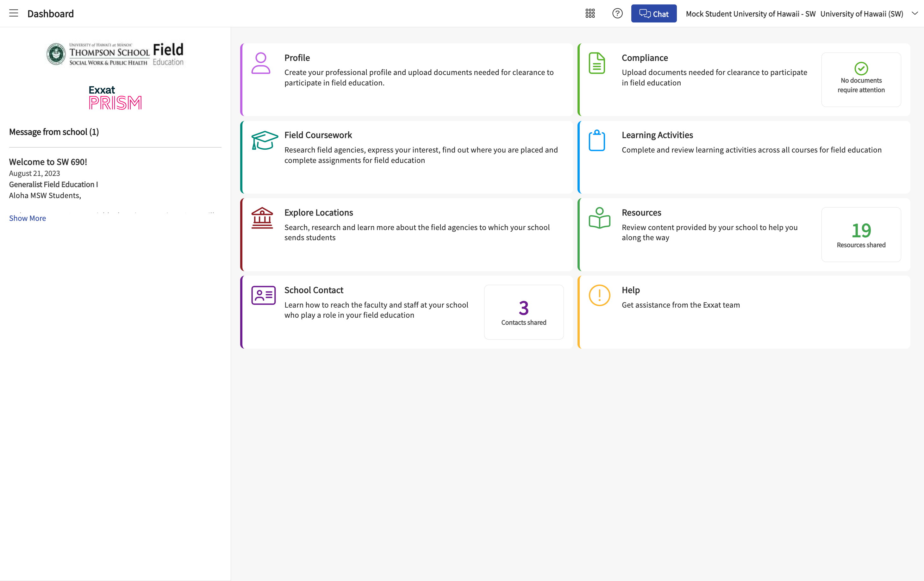Open the Explore Locations title
Image resolution: width=924 pixels, height=581 pixels.
click(x=318, y=213)
